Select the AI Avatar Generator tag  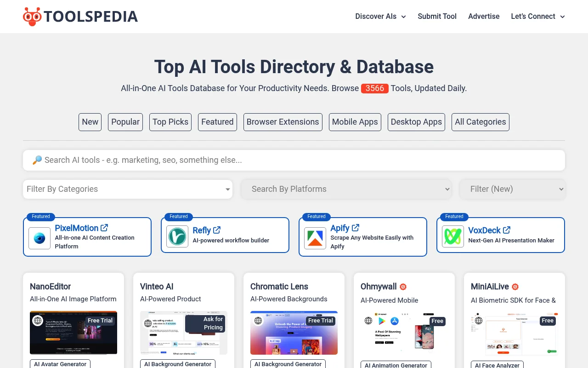coord(60,364)
